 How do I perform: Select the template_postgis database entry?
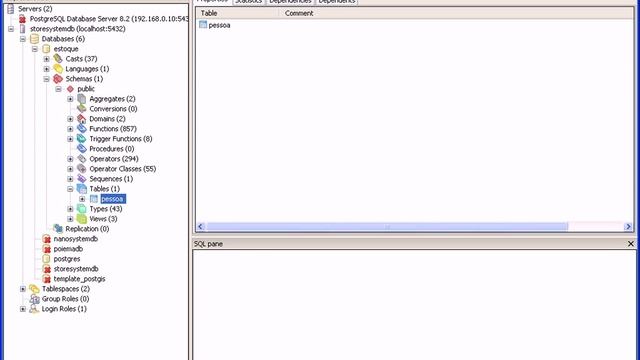80,279
